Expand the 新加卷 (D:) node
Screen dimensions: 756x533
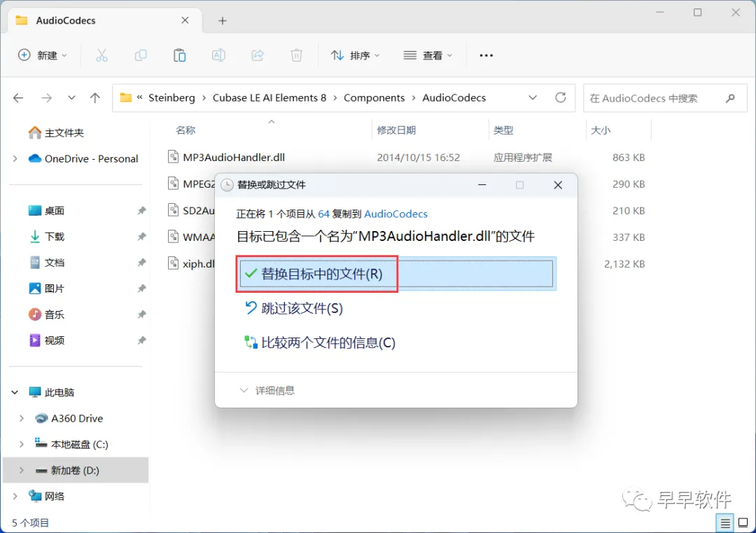tap(21, 470)
